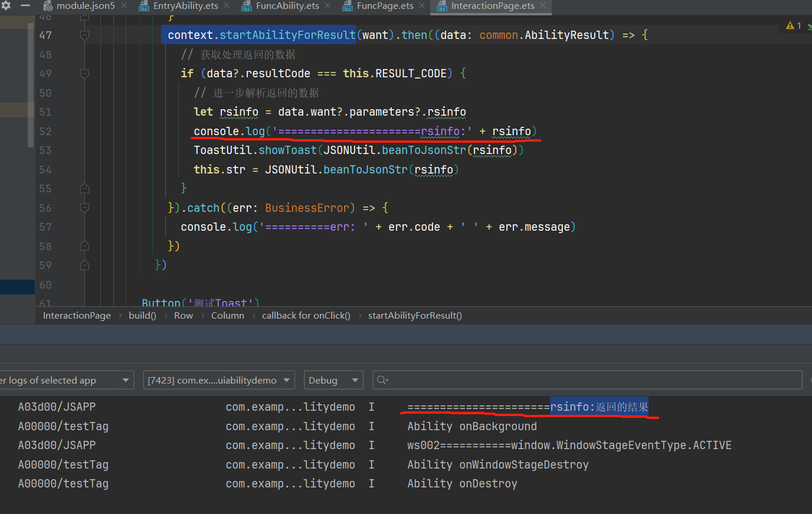812x514 pixels.
Task: Click the Row breadcrumb
Action: coord(184,316)
